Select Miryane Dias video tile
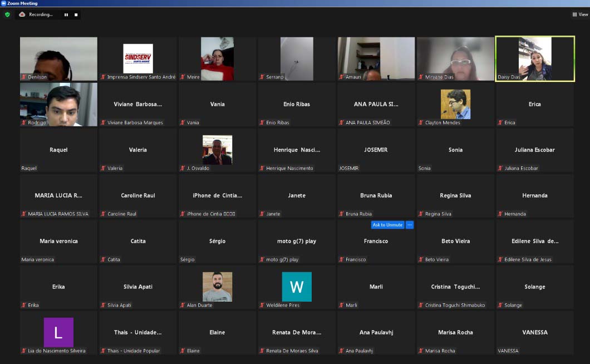 click(x=455, y=58)
